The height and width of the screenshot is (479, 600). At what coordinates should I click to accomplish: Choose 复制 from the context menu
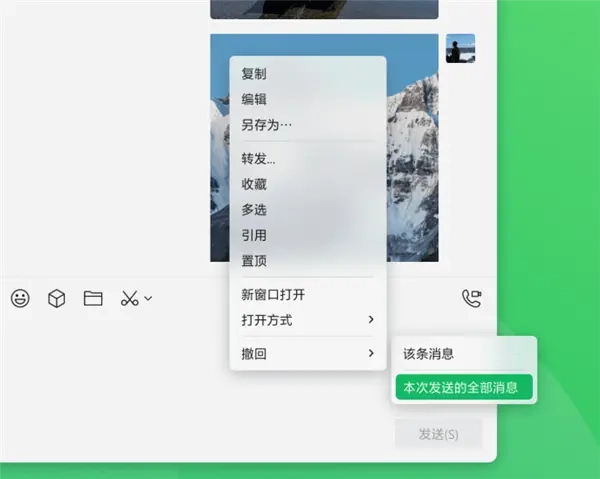point(254,74)
